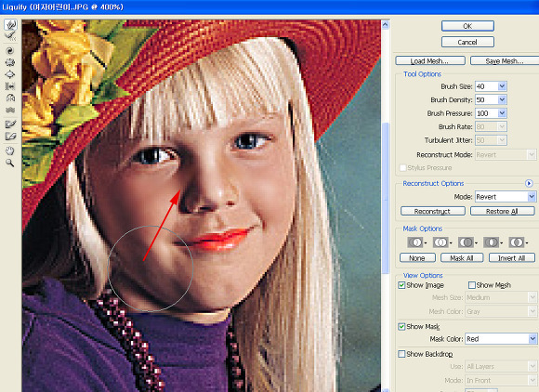Open the Brush Pressure dropdown arrow
The height and width of the screenshot is (392, 539).
coord(502,113)
